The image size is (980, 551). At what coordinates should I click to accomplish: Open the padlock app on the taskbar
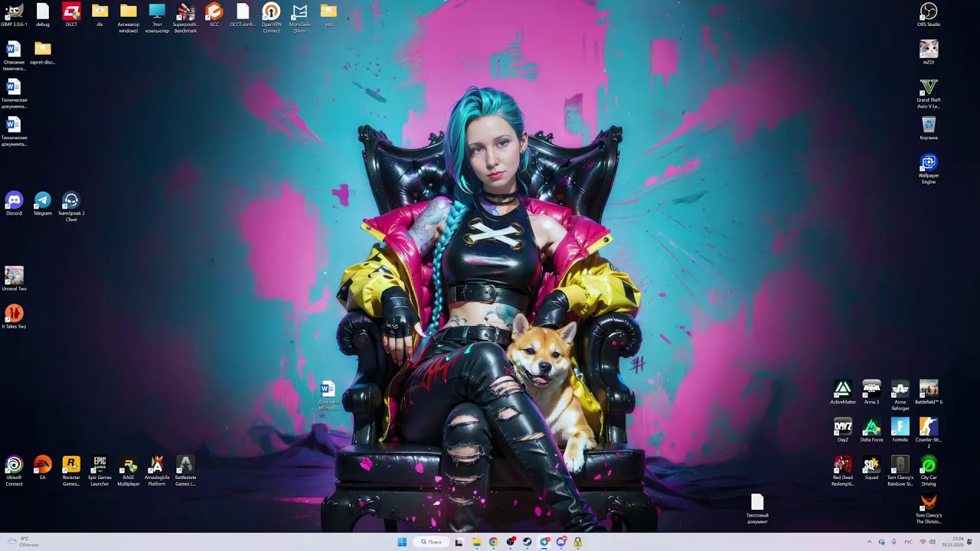point(577,542)
